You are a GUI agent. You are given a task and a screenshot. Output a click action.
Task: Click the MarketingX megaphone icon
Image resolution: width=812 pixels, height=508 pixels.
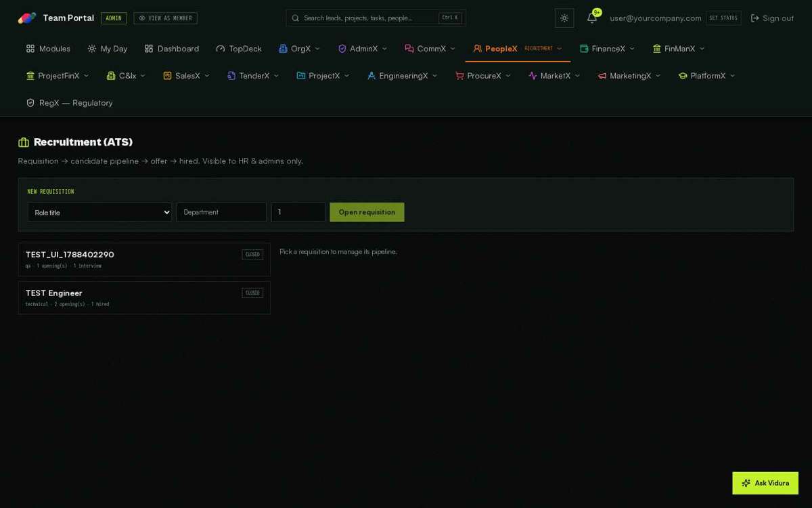click(602, 76)
